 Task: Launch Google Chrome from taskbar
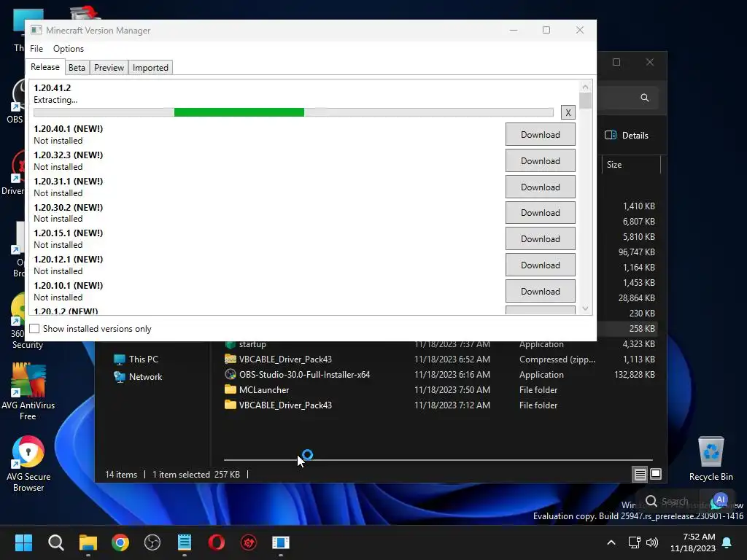point(120,542)
